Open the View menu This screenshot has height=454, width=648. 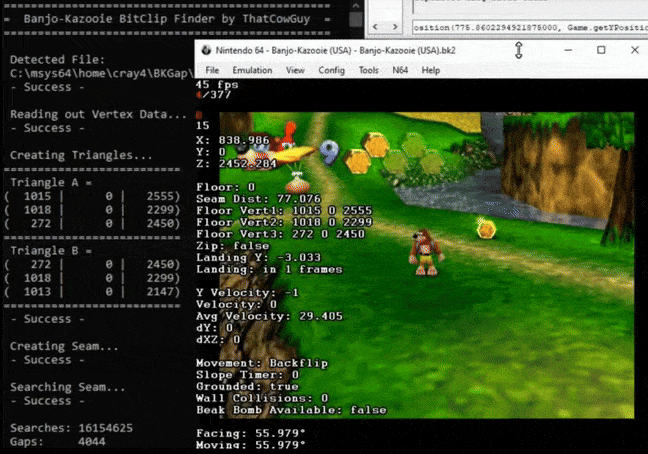tap(295, 70)
